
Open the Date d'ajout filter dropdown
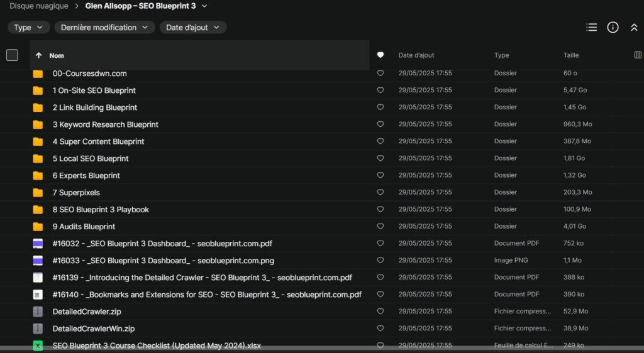(192, 28)
